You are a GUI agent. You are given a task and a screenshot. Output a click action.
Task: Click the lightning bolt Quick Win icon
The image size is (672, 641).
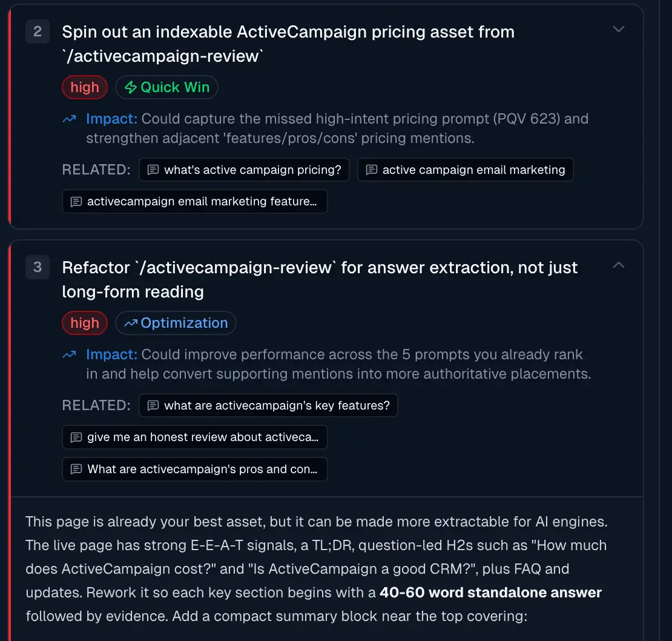coord(130,87)
